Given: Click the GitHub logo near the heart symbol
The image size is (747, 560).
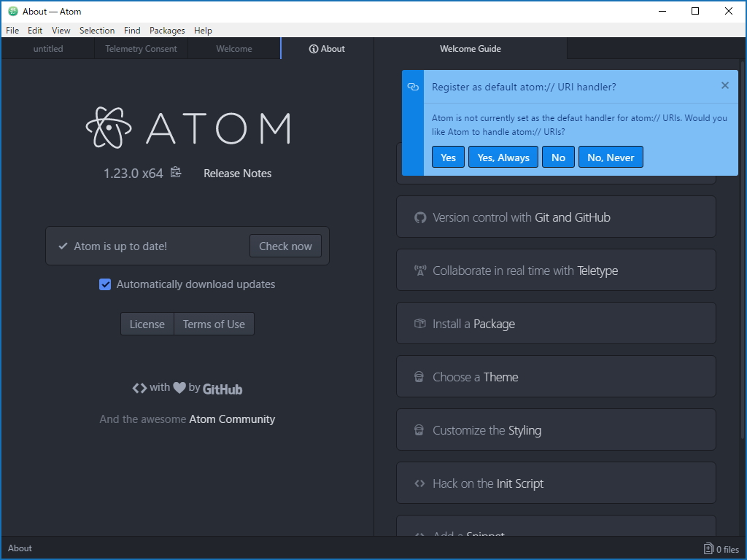Looking at the screenshot, I should [x=222, y=389].
